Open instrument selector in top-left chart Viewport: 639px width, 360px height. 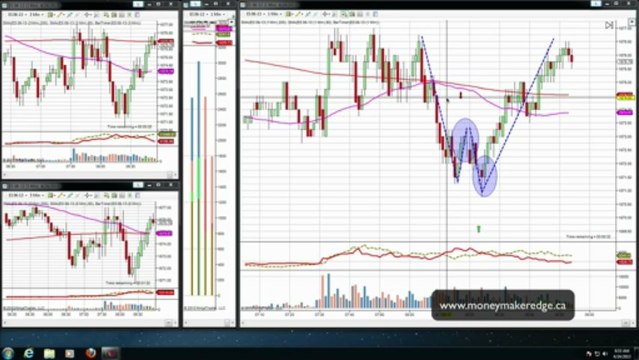pos(17,15)
